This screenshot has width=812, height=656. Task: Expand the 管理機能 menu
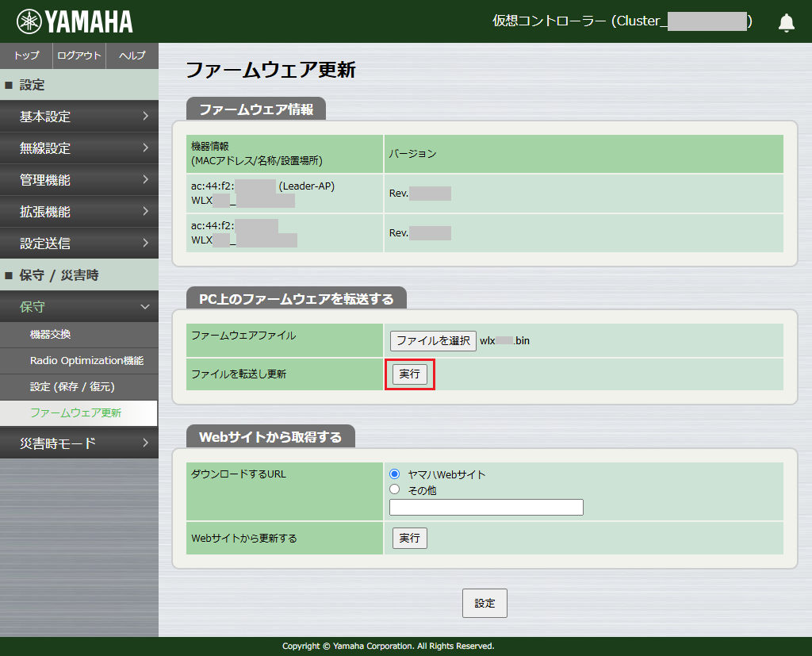[x=79, y=179]
